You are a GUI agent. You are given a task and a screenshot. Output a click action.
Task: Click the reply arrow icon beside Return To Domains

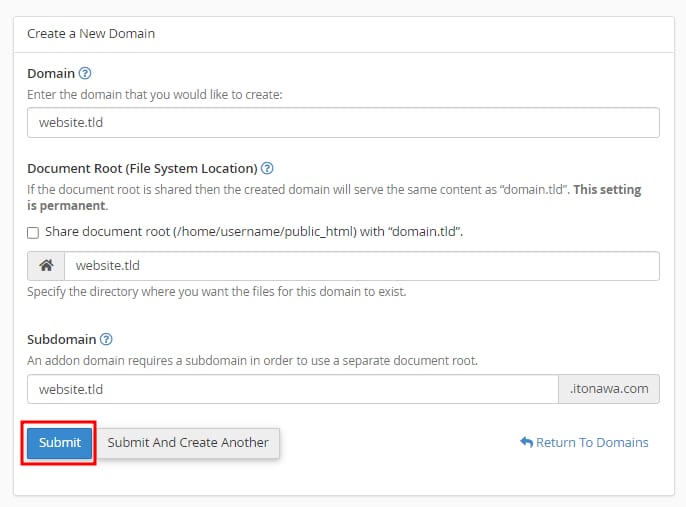coord(526,442)
